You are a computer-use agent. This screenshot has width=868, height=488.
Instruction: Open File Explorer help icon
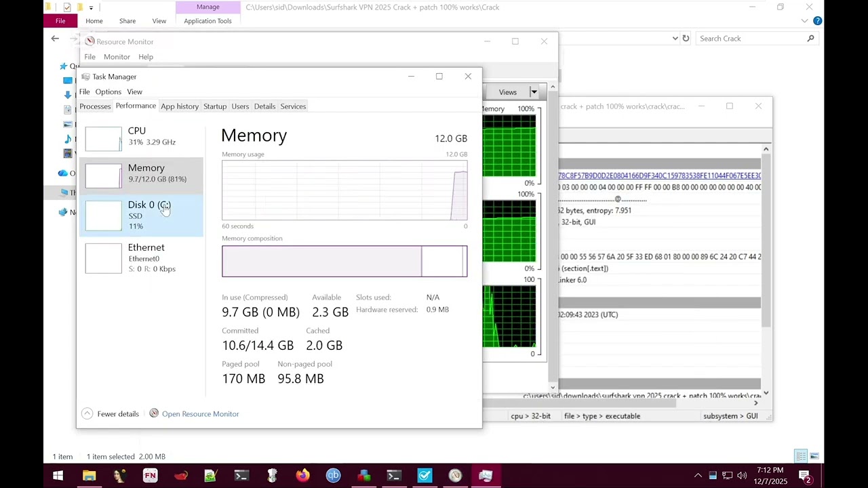[x=817, y=21]
